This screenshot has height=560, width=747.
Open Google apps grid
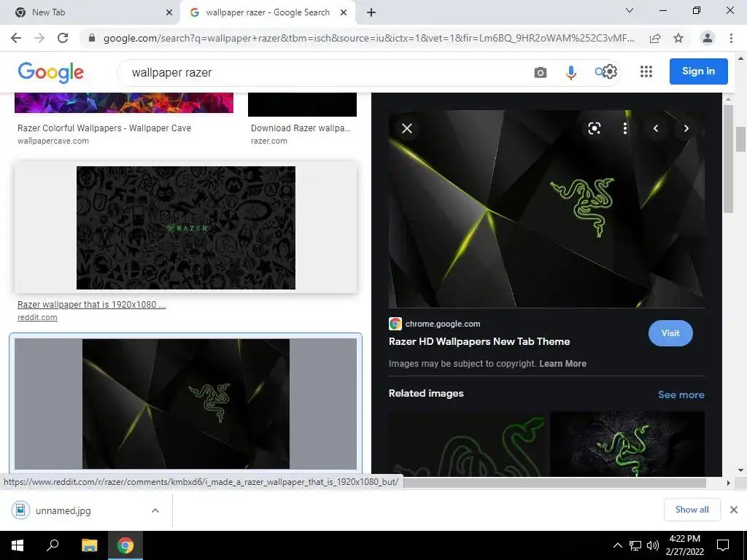pos(646,71)
